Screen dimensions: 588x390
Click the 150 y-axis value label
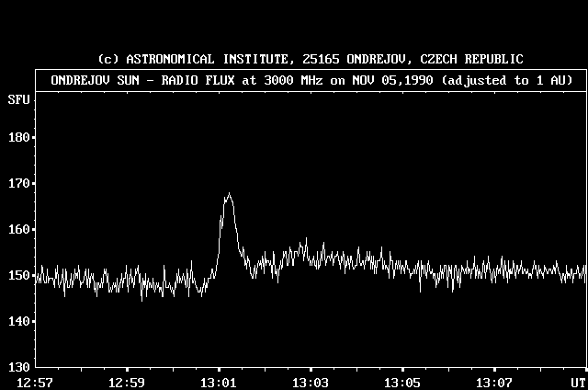coord(17,276)
